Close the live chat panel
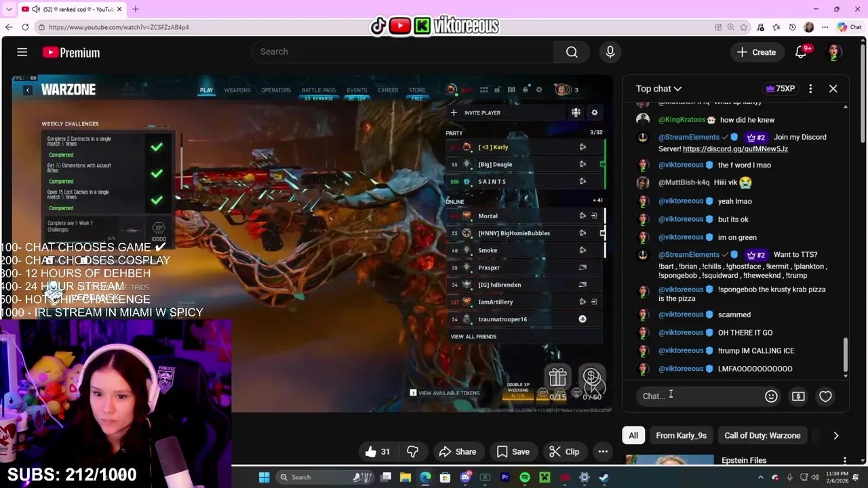Screen dimensions: 868x488 click(833, 89)
